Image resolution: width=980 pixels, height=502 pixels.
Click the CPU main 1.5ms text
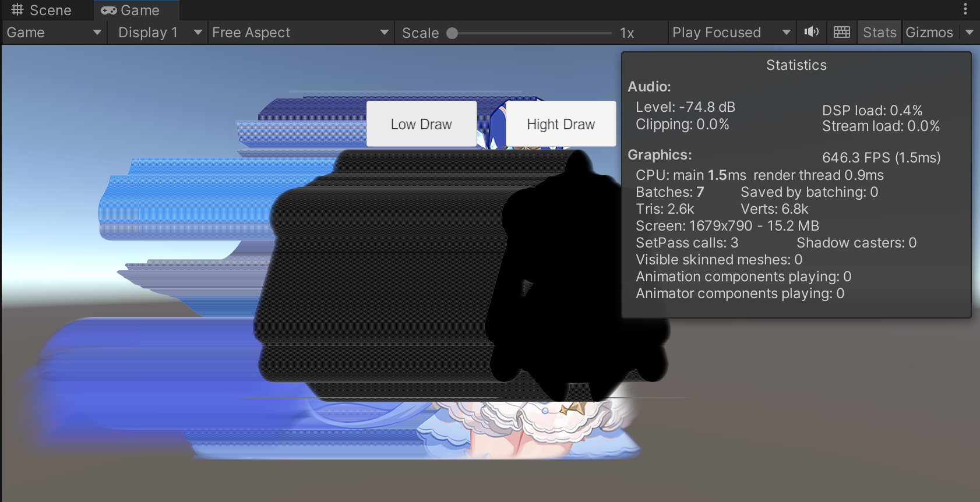click(691, 175)
